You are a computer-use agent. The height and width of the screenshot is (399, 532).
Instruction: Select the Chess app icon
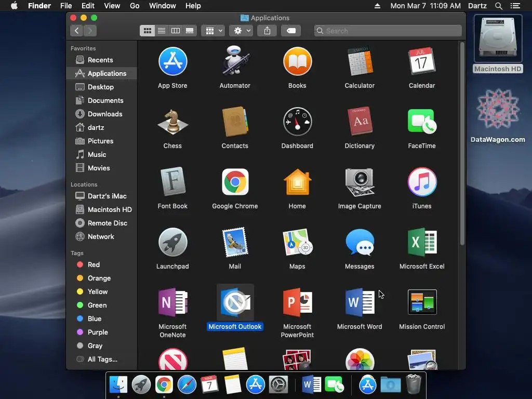point(172,122)
